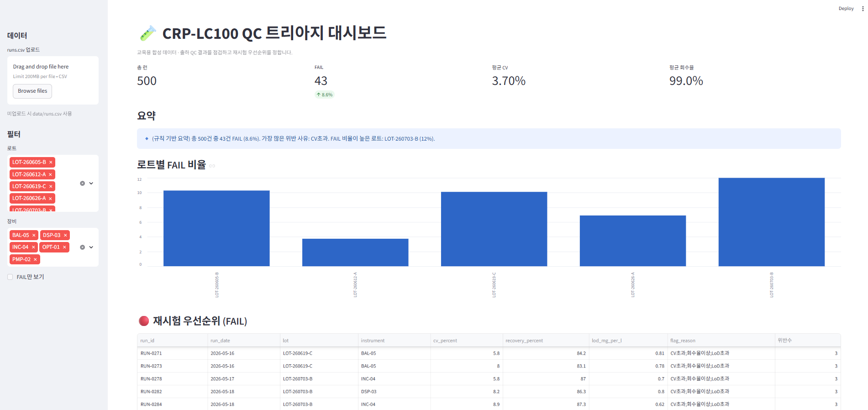Sort by the lot column header
Image resolution: width=868 pixels, height=410 pixels.
319,341
